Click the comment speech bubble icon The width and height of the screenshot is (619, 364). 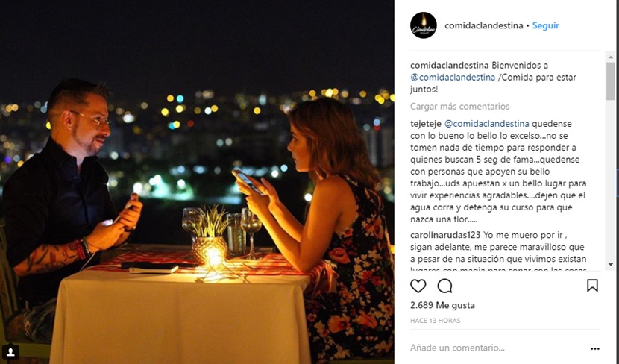[444, 286]
